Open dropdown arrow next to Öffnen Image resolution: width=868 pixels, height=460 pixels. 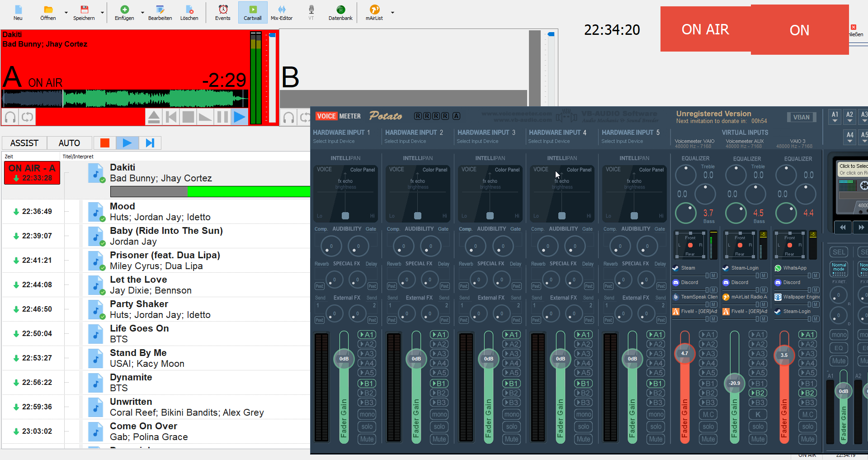(66, 13)
